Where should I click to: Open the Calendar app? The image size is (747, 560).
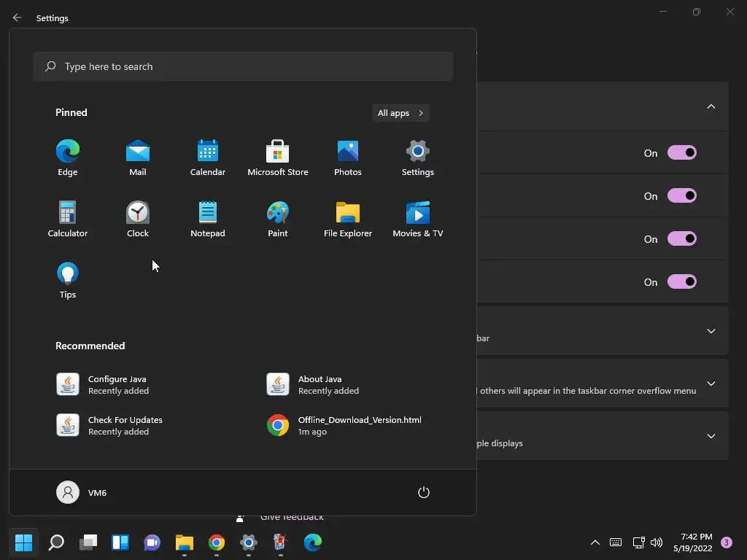[208, 158]
